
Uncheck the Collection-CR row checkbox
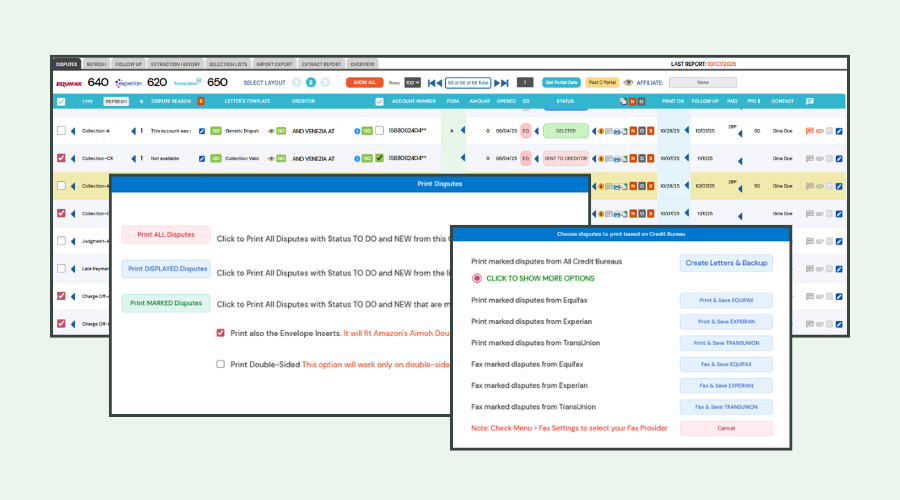[61, 158]
